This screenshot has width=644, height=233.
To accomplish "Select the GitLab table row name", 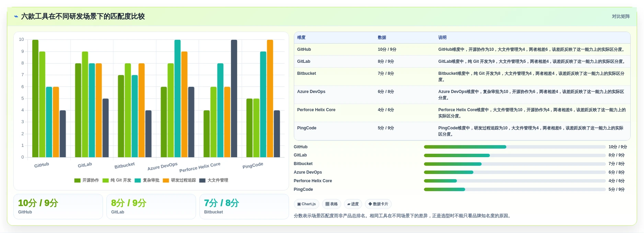I will (304, 61).
